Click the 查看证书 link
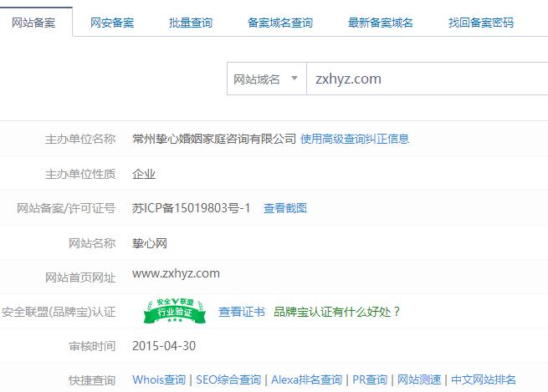This screenshot has height=392, width=548. (242, 312)
